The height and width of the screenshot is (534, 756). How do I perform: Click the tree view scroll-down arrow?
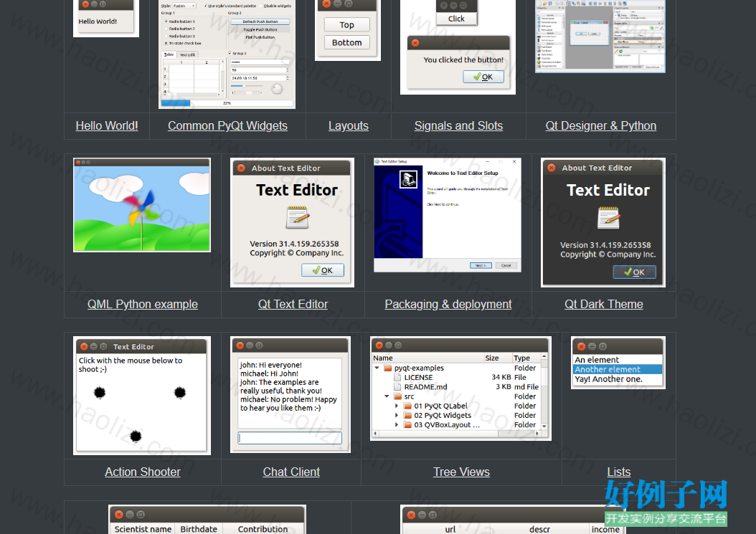544,426
